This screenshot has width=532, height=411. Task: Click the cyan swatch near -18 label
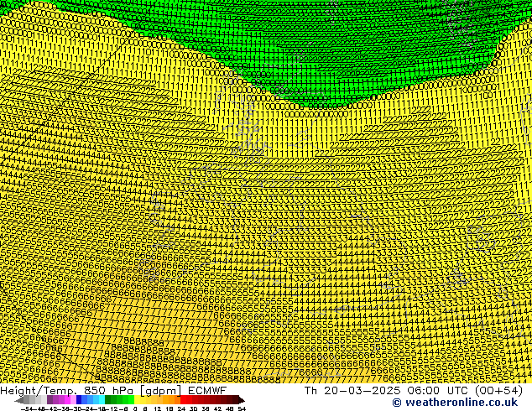102,400
